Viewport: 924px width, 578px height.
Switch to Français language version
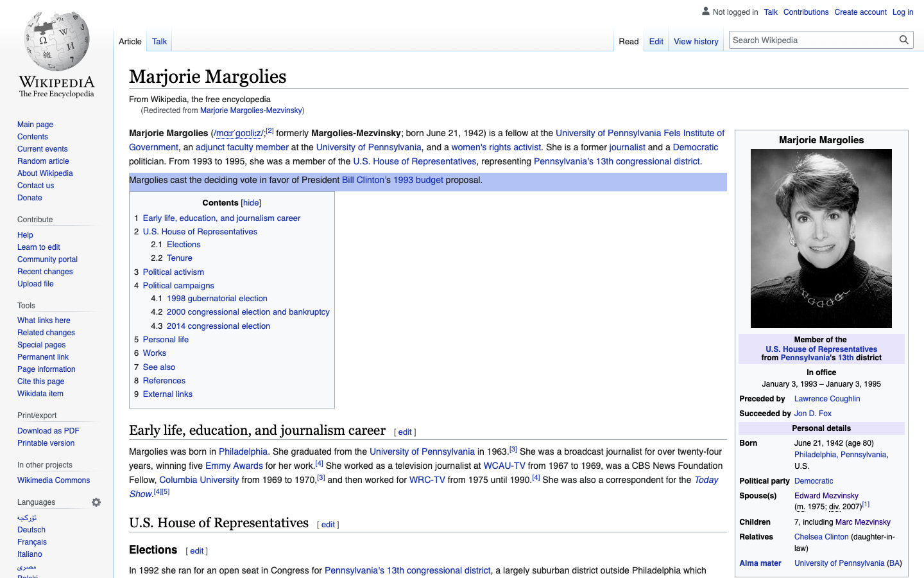click(x=32, y=542)
